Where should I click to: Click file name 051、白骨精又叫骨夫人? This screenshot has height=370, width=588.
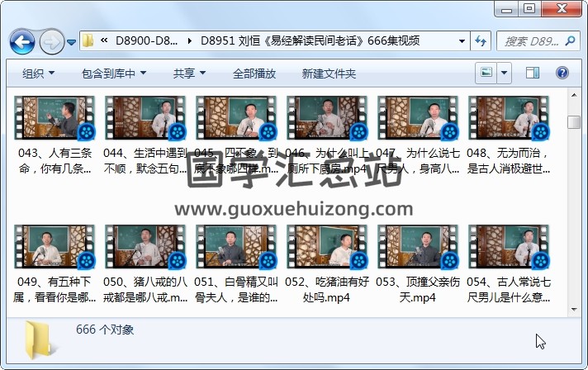point(236,290)
